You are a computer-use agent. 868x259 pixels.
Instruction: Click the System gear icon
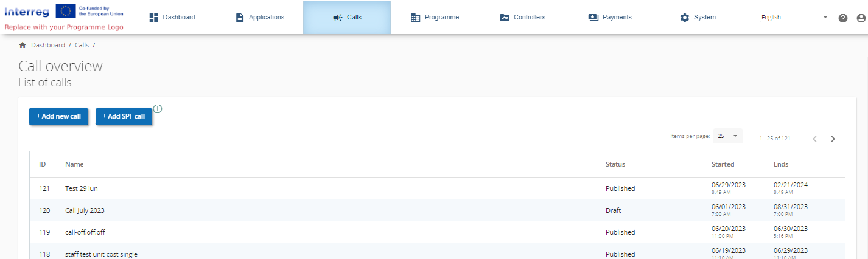click(684, 18)
